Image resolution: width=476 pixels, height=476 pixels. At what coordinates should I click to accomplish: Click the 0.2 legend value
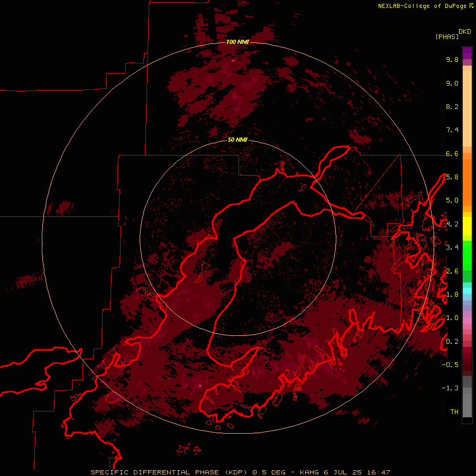pos(452,342)
